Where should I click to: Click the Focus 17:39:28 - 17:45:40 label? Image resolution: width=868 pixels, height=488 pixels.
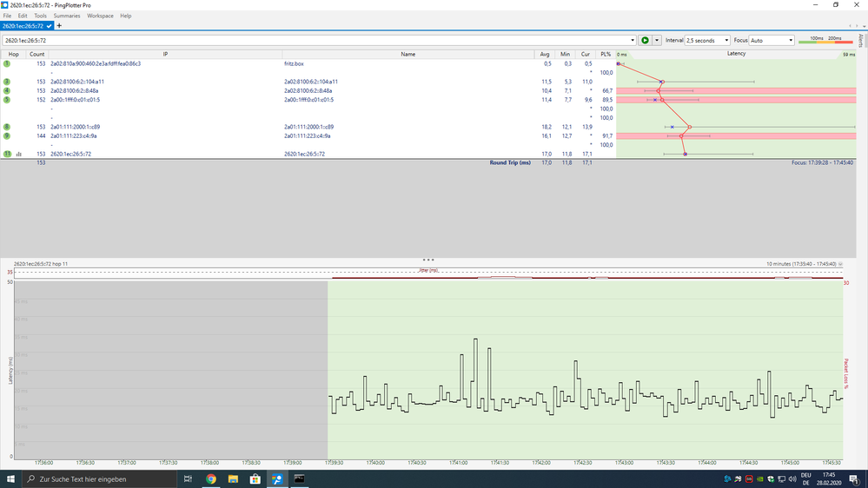822,162
